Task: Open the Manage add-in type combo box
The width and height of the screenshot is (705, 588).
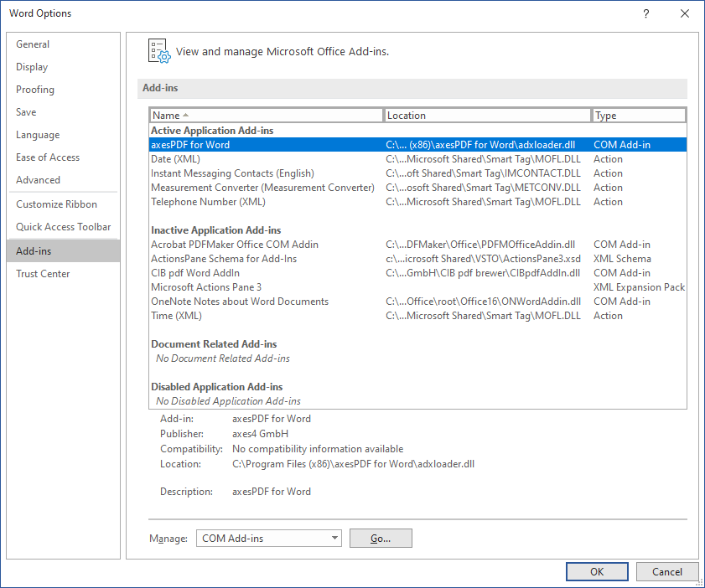Action: pos(334,538)
